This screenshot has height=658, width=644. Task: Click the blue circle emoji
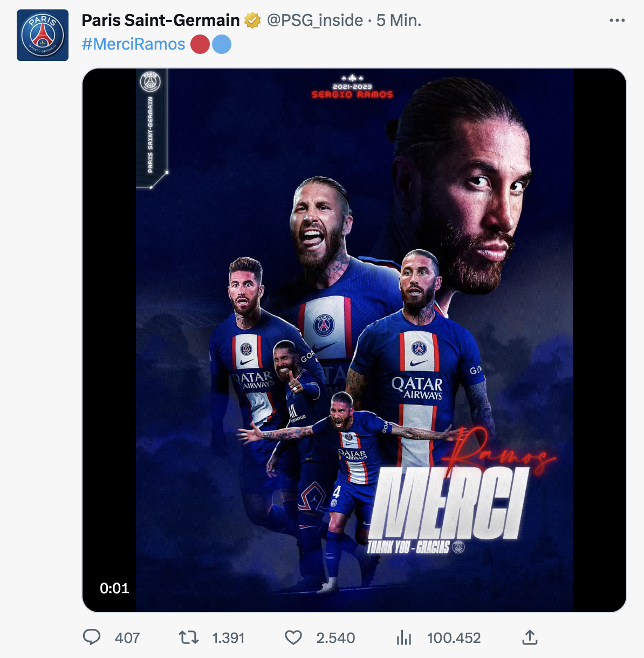click(x=222, y=44)
